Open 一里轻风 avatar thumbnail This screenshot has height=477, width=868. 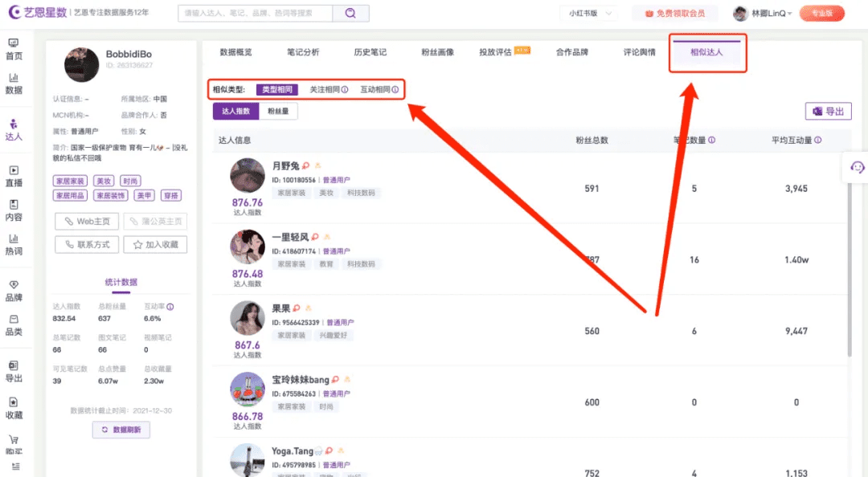click(x=248, y=247)
